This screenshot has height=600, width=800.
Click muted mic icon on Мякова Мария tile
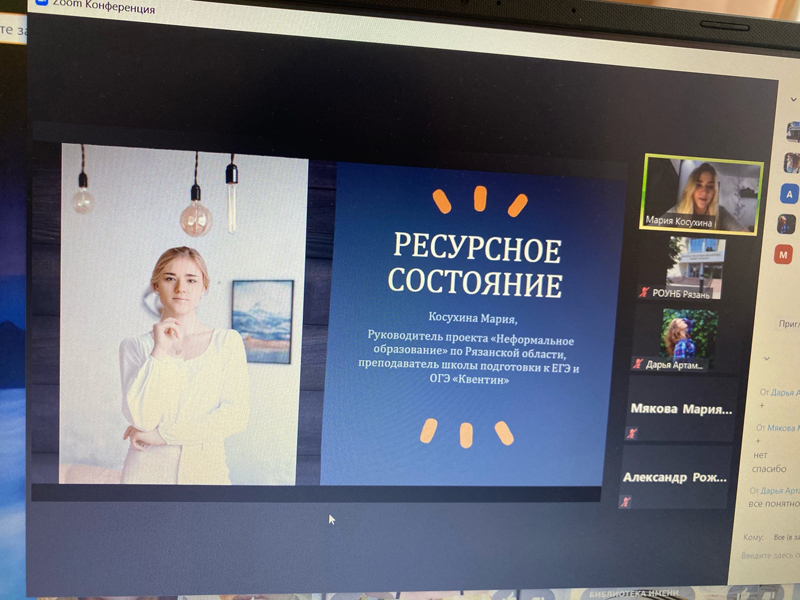tap(631, 433)
